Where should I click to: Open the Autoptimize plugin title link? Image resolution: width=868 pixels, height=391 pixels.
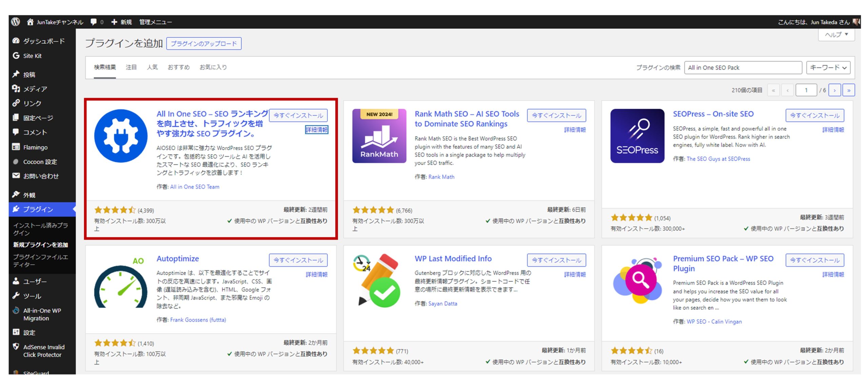(x=178, y=259)
